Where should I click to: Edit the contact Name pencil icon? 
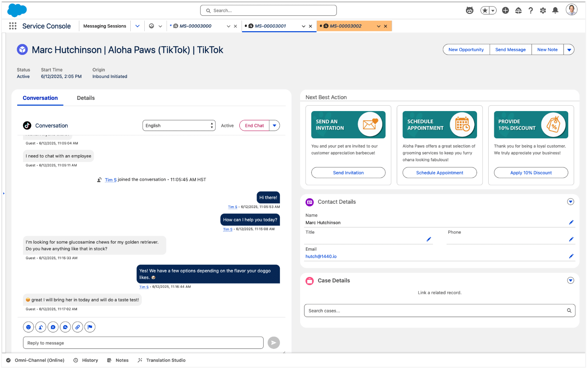(x=571, y=222)
